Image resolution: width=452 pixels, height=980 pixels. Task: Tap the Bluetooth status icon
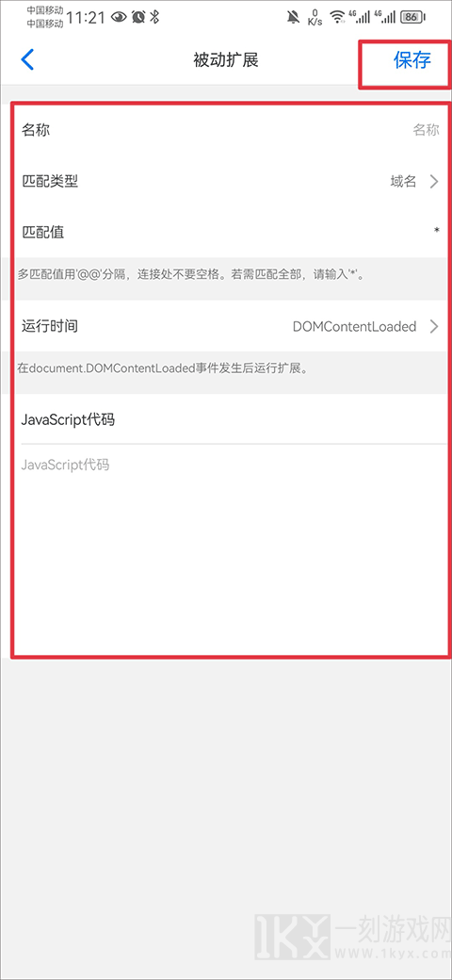154,18
